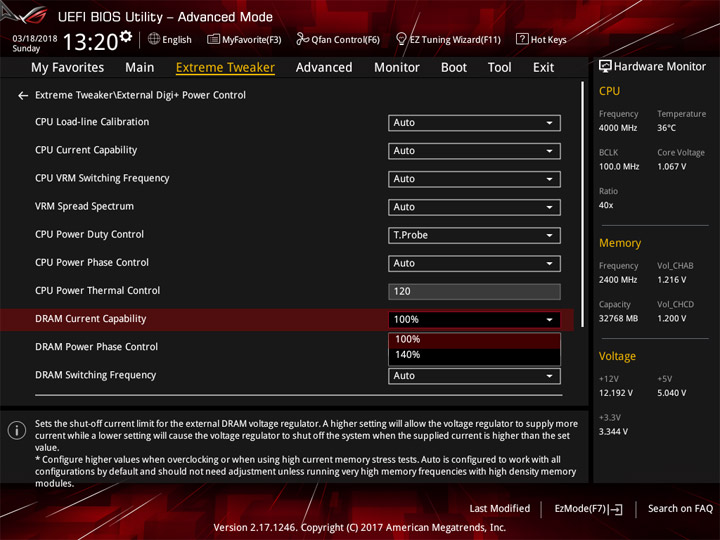Select the CPU Power Phase Control label
This screenshot has height=540, width=720.
[92, 263]
